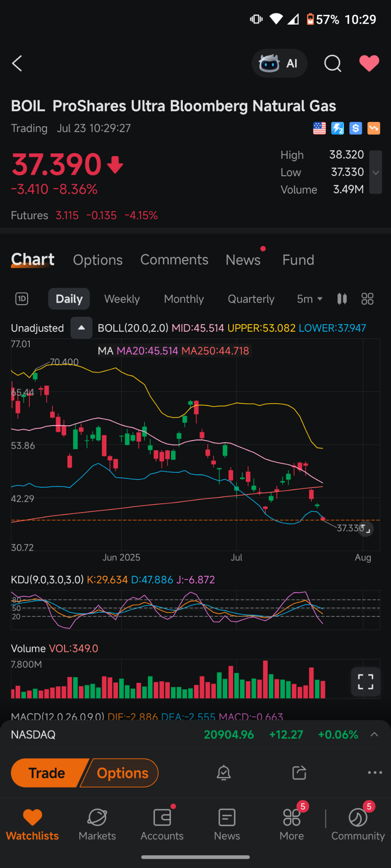The image size is (391, 868).
Task: Open the candlestick chart style icon
Action: (342, 299)
